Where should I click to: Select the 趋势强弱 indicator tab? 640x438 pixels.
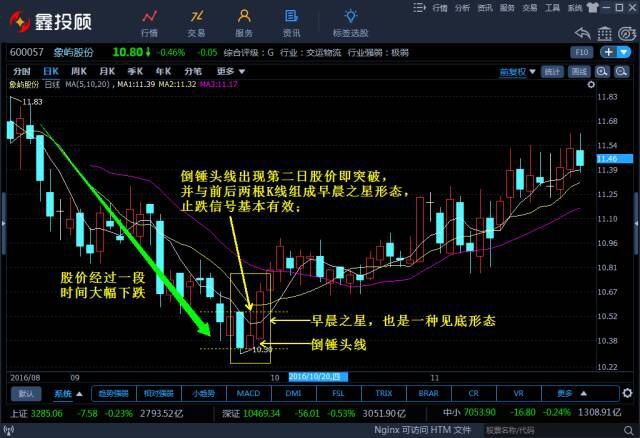pos(113,394)
